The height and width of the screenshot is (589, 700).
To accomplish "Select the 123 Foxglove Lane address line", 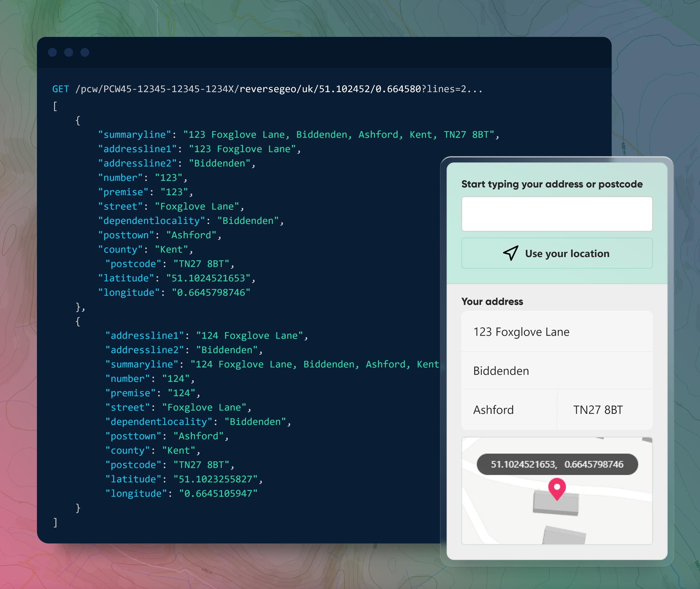I will tap(557, 332).
